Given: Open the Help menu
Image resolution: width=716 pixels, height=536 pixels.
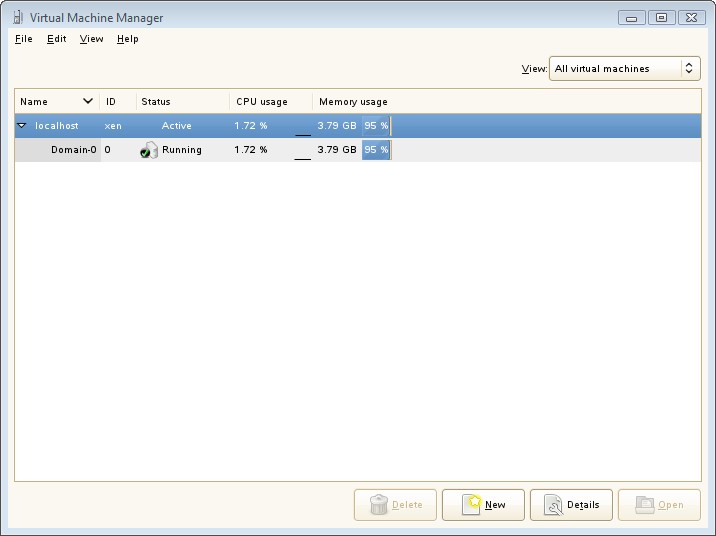Looking at the screenshot, I should point(127,39).
